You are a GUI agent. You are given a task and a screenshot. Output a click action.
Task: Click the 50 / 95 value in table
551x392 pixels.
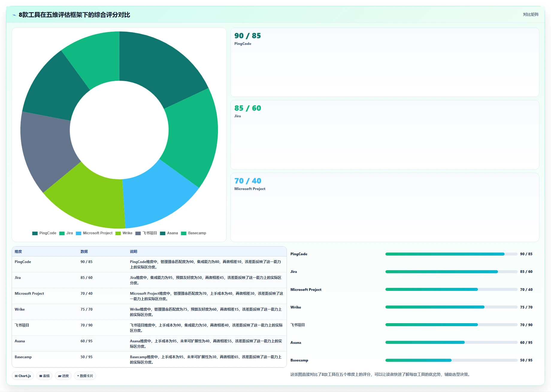pos(87,357)
